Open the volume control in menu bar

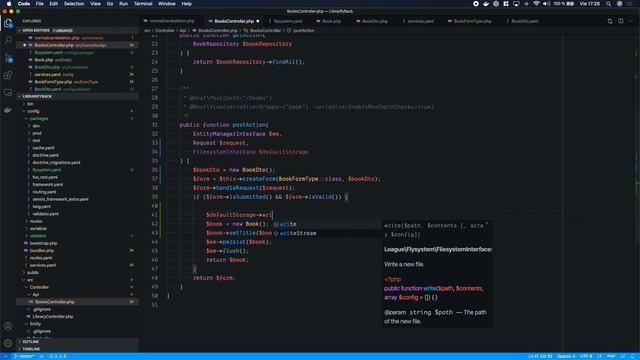(546, 4)
